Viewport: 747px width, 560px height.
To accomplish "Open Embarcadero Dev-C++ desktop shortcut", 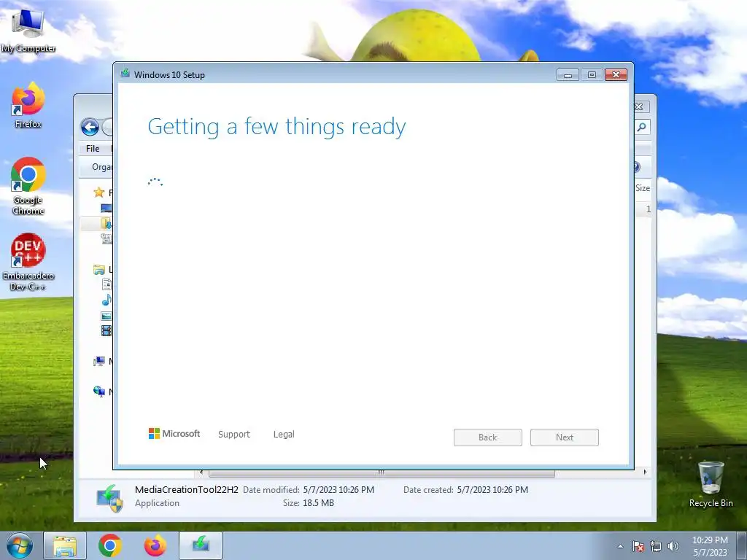I will click(x=28, y=261).
